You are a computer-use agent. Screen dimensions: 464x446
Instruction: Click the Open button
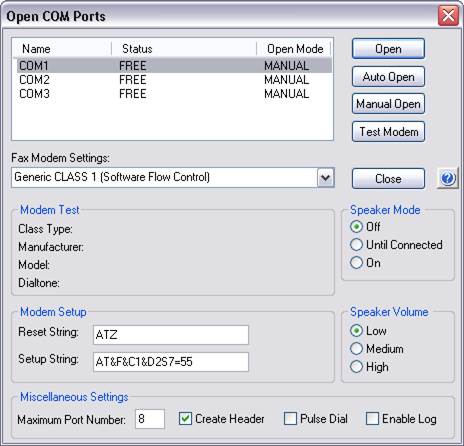coord(388,49)
